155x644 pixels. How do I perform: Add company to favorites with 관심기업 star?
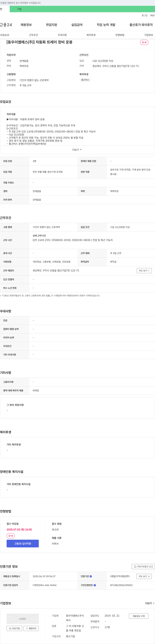click(14, 628)
